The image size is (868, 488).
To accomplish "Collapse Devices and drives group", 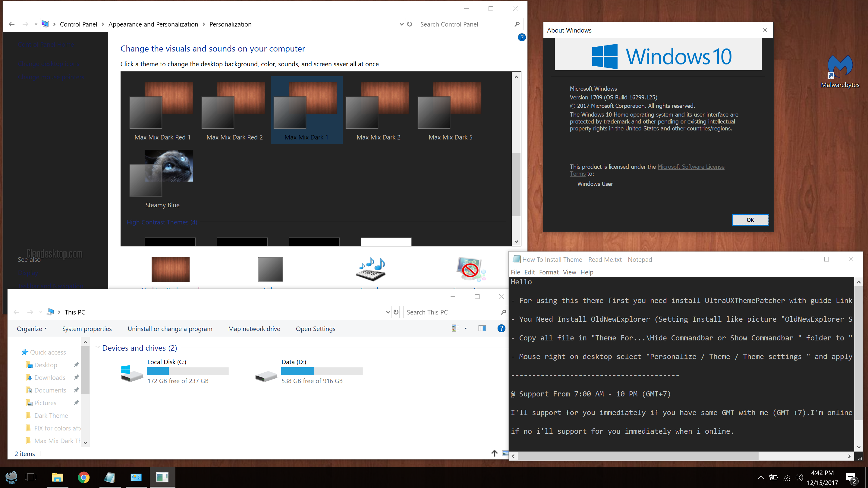I will tap(97, 347).
